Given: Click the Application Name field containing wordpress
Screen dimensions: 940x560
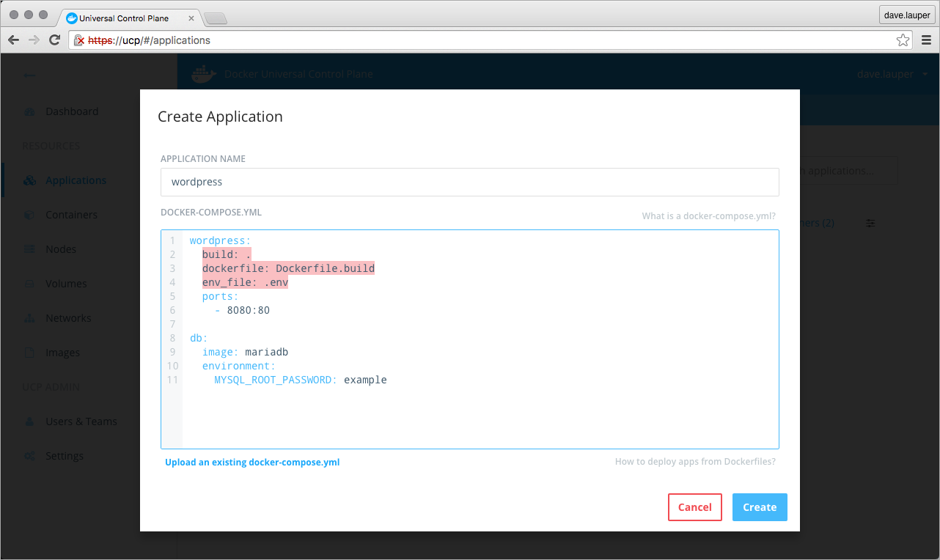Looking at the screenshot, I should pyautogui.click(x=469, y=182).
